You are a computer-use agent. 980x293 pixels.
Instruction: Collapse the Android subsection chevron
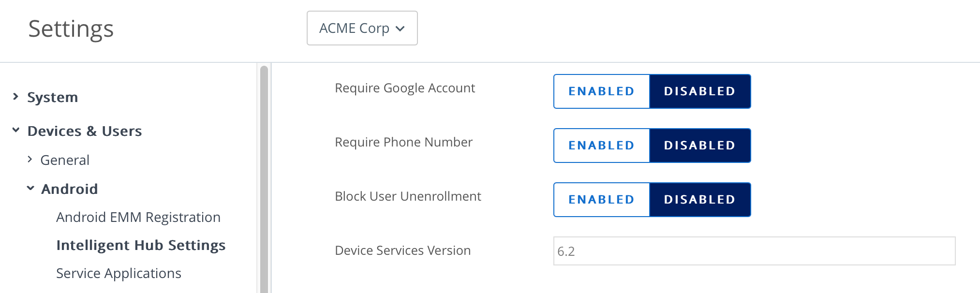coord(30,188)
